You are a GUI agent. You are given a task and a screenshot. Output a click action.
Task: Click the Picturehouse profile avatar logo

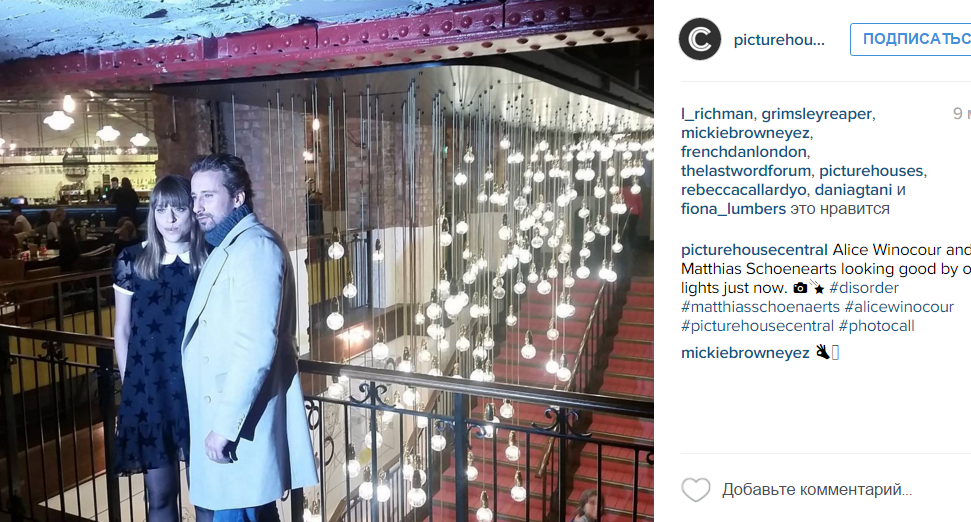[x=700, y=39]
